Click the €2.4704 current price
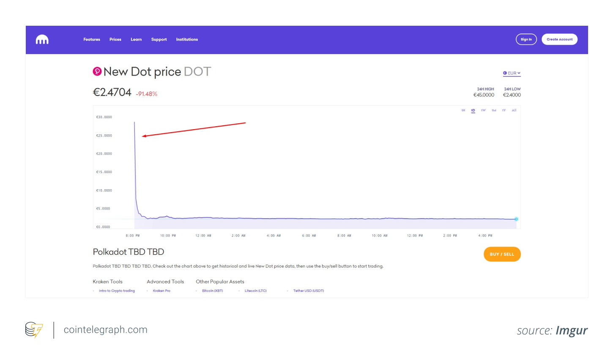This screenshot has height=364, width=613. (112, 92)
